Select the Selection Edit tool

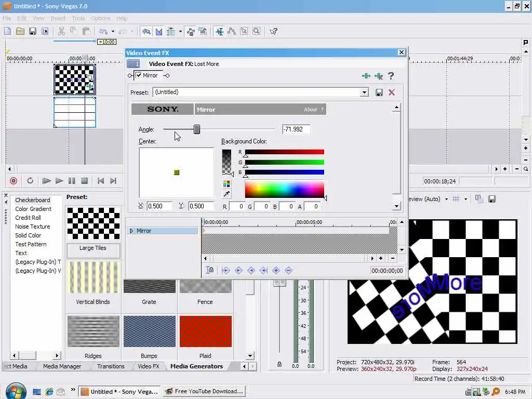244,32
